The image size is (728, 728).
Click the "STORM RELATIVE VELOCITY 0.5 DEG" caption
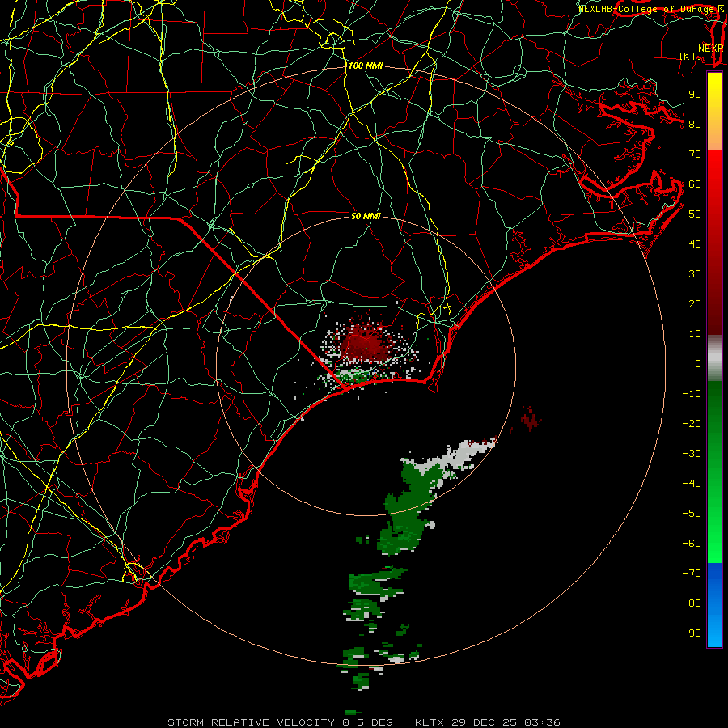280,722
